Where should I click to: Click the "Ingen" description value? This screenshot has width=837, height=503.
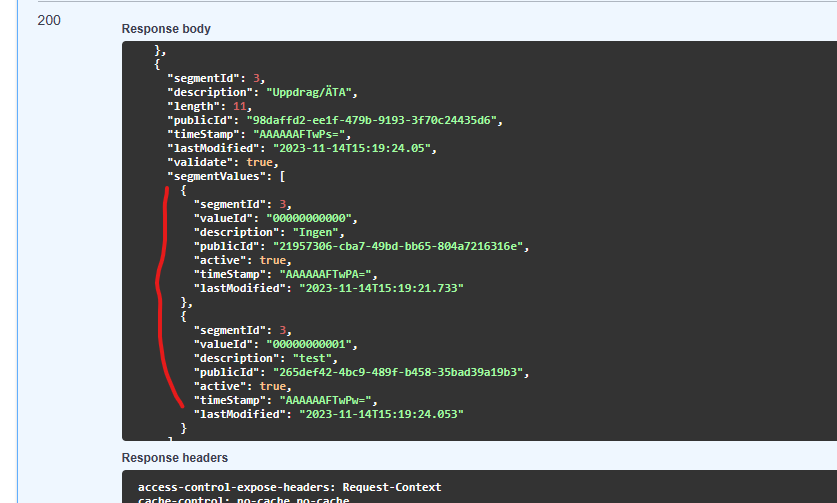click(315, 232)
